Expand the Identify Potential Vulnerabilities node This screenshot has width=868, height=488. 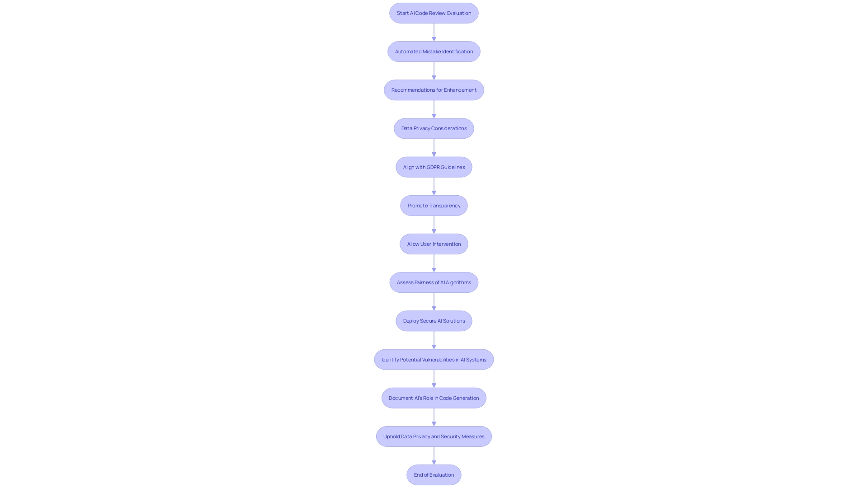click(x=434, y=359)
